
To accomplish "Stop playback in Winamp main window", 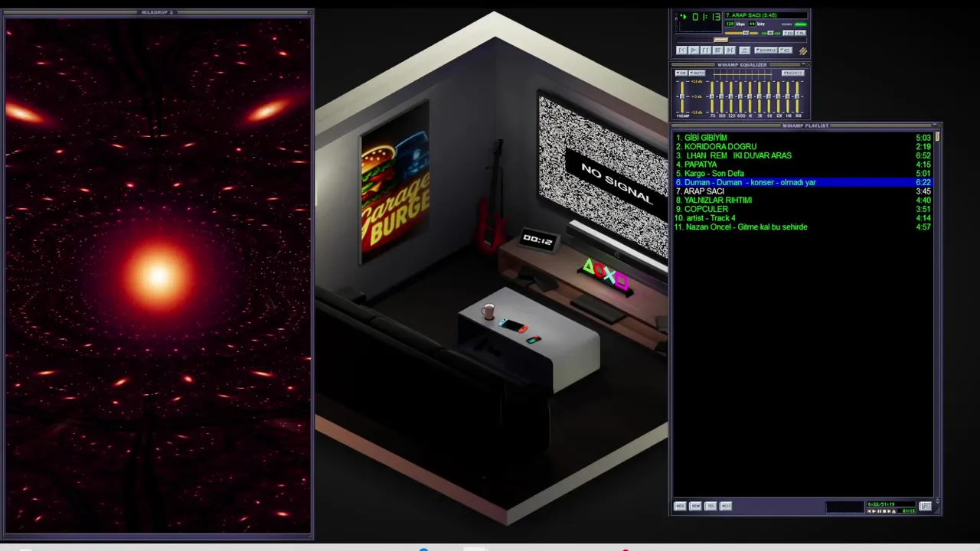I will point(718,51).
